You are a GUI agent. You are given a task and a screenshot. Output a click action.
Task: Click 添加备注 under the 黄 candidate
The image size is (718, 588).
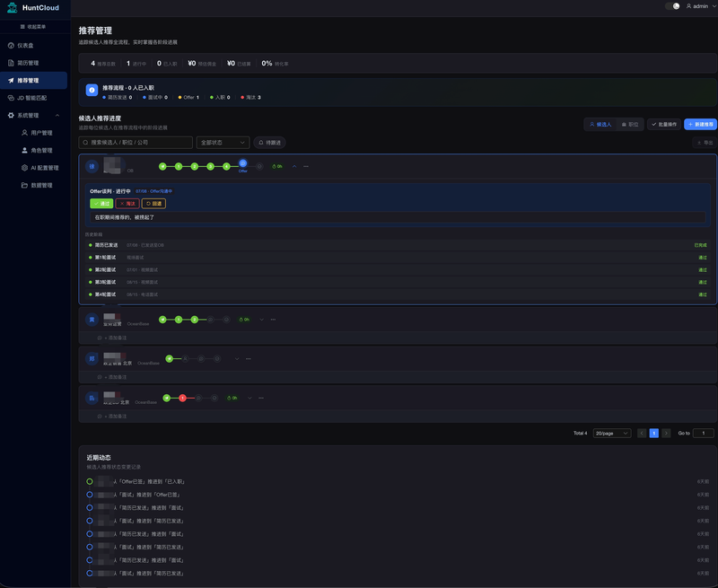pyautogui.click(x=112, y=338)
